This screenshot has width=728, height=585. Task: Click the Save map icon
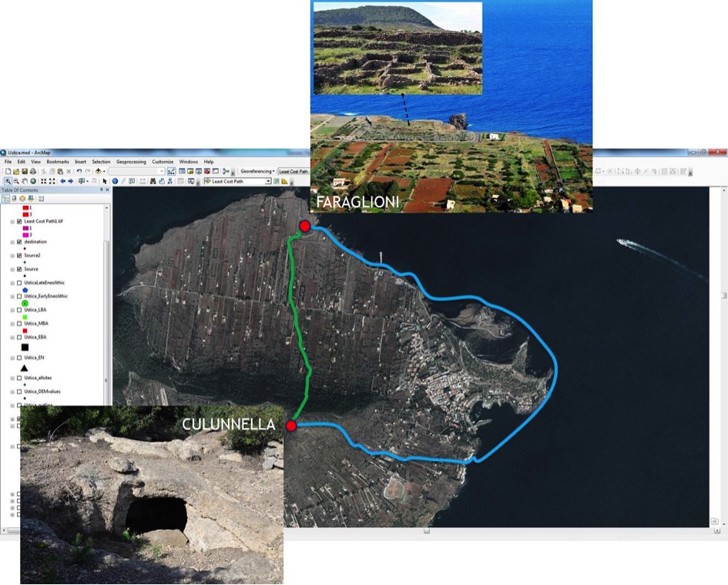pos(25,171)
